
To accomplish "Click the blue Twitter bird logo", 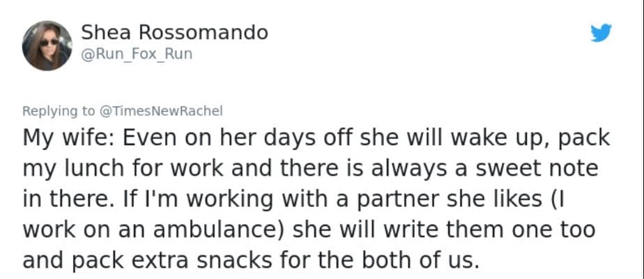I will (x=600, y=34).
